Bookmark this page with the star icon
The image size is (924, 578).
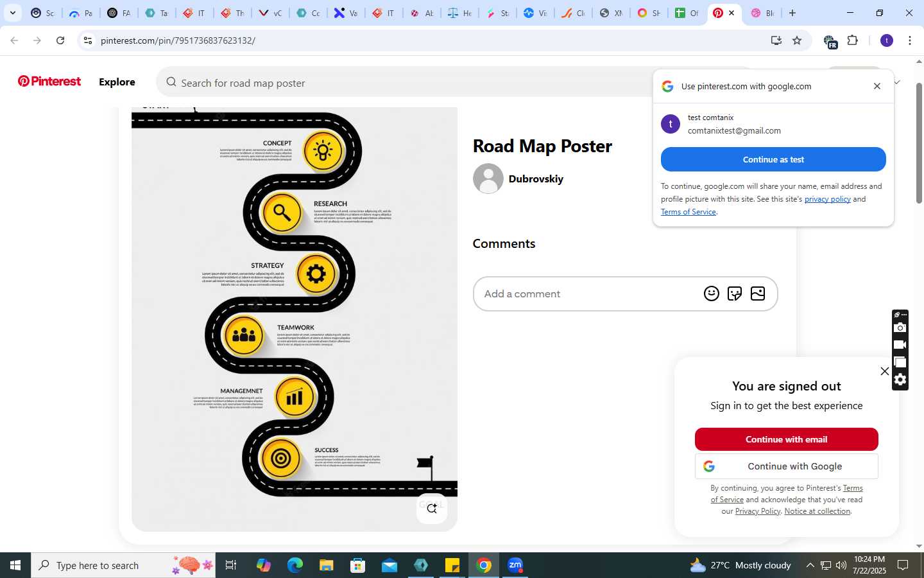797,40
